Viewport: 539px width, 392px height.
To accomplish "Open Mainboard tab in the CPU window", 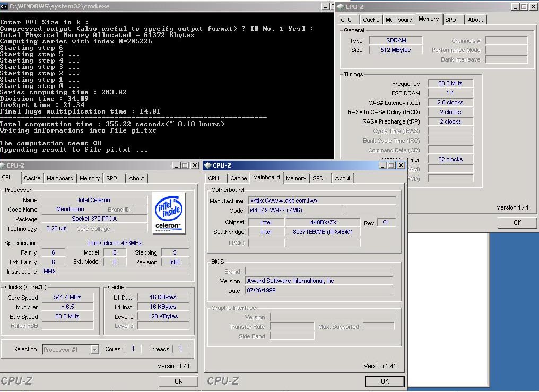I will 60,178.
